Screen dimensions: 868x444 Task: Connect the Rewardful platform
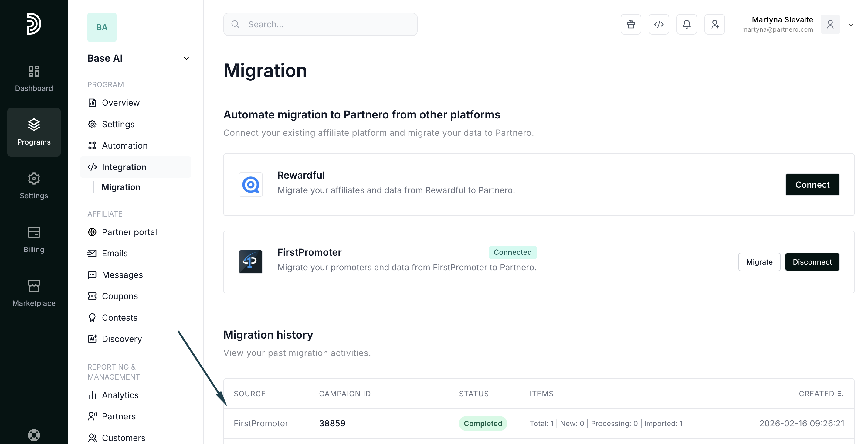pos(812,184)
